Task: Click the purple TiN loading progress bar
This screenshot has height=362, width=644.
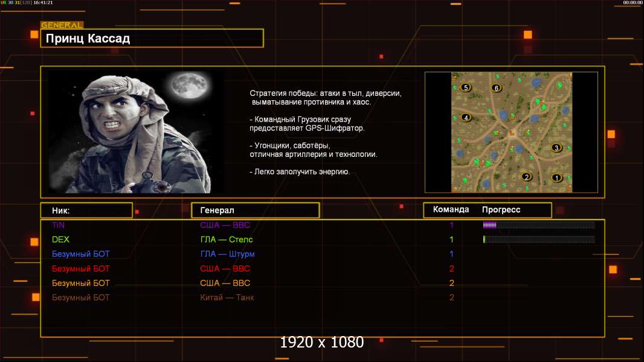Action: pyautogui.click(x=538, y=225)
